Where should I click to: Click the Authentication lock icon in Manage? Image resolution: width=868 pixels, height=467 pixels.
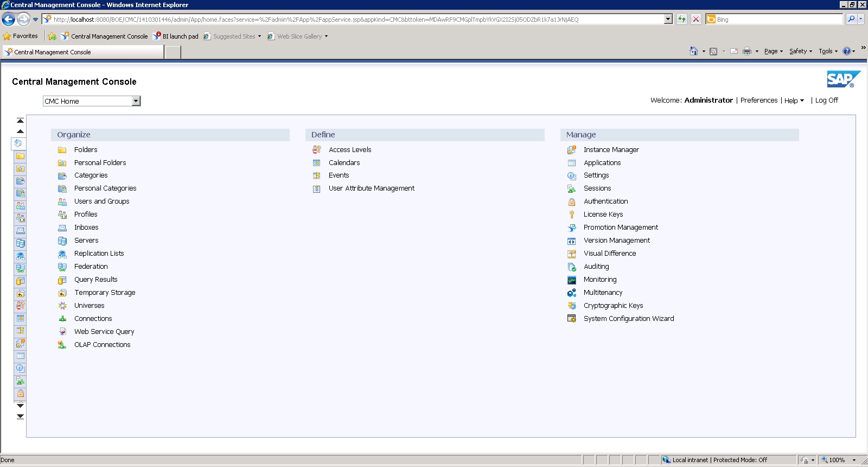pyautogui.click(x=571, y=201)
